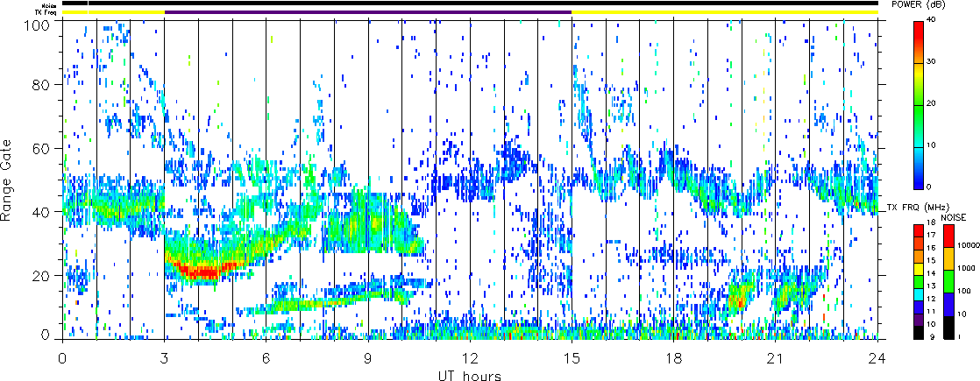Click the black Noise bar above the plot
Screen dimensions: 980x381
pyautogui.click(x=470, y=4)
